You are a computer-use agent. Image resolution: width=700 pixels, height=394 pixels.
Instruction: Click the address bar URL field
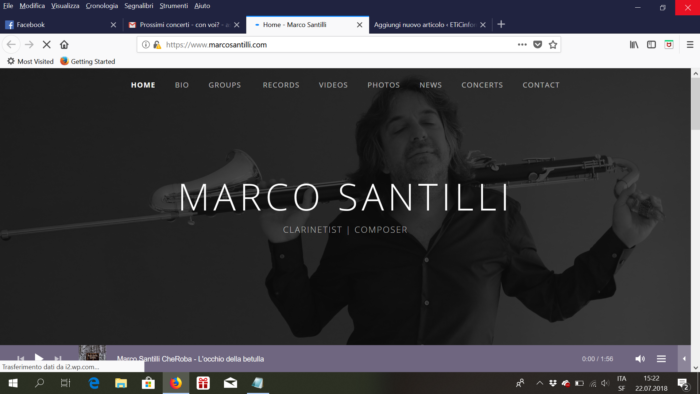(339, 45)
